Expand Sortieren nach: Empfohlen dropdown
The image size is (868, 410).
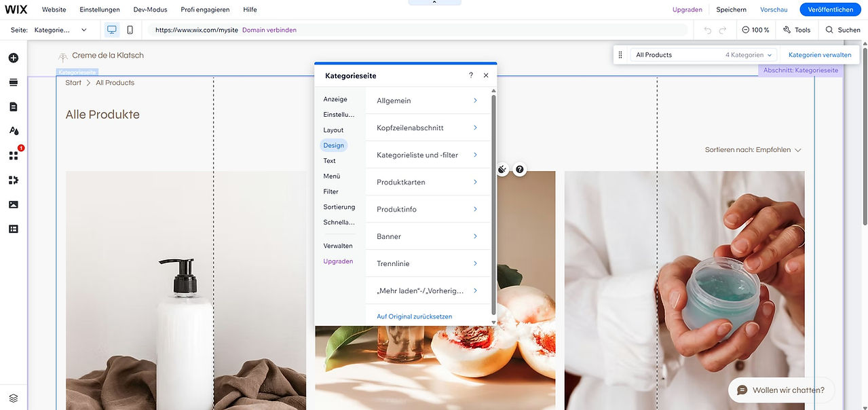coord(753,150)
